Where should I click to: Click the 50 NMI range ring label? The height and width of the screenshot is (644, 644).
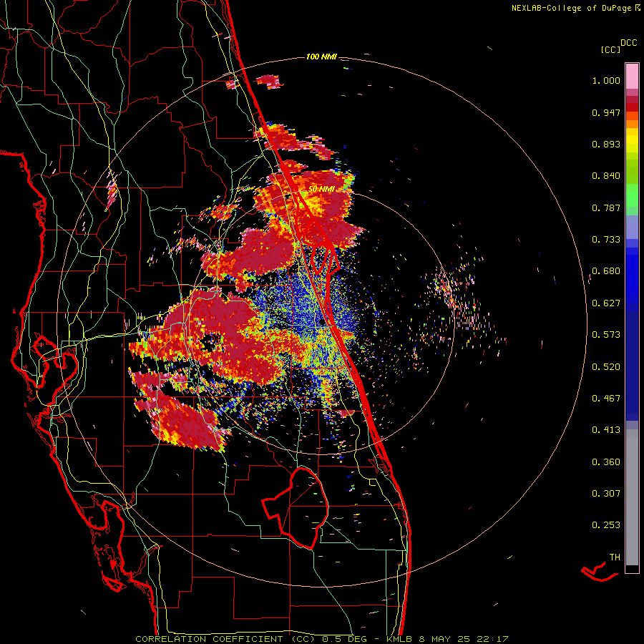tap(321, 190)
